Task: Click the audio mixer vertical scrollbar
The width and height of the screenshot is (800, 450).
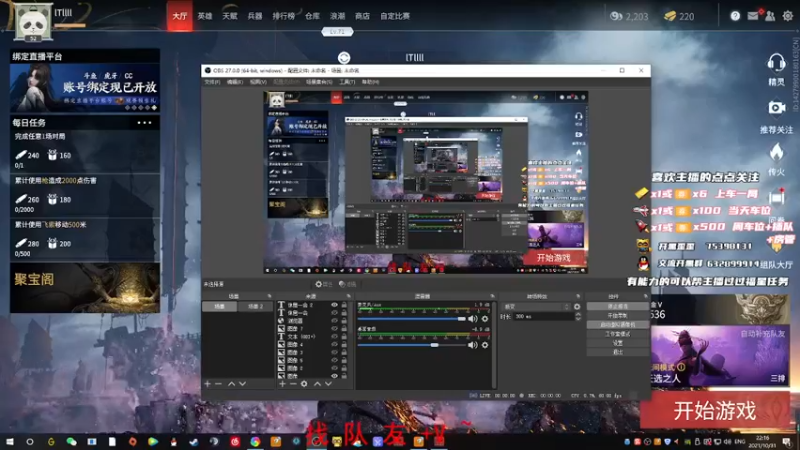Action: tap(493, 344)
